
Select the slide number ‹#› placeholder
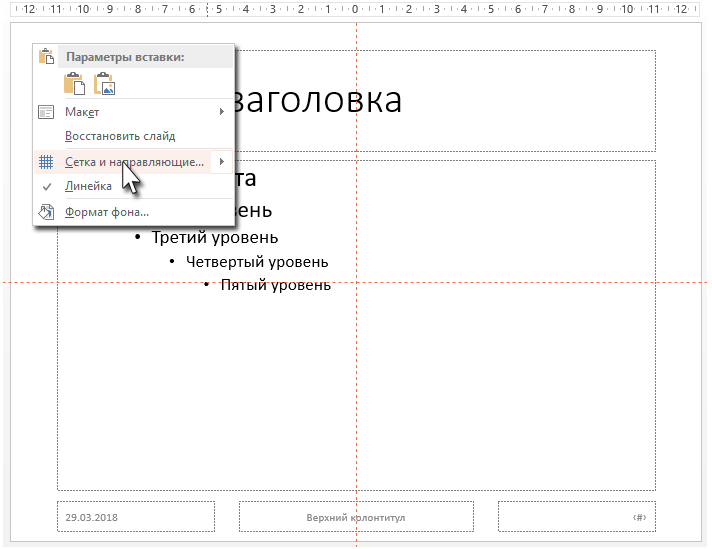coord(577,516)
